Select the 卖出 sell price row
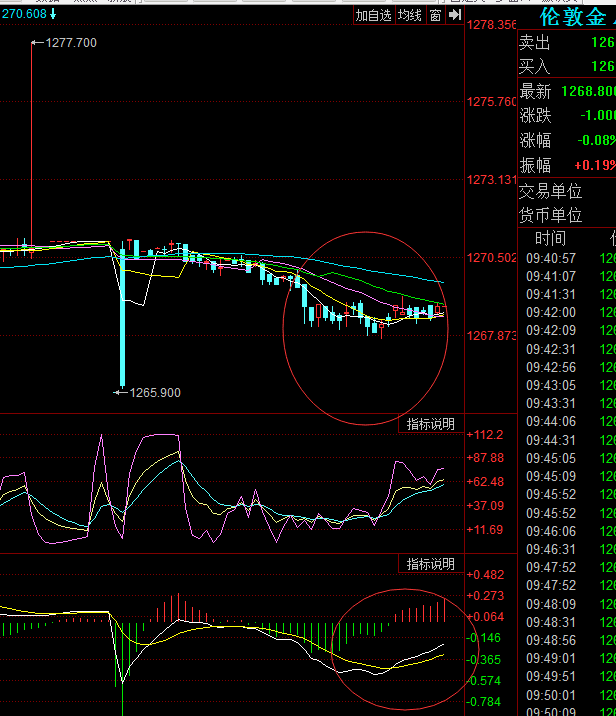 [566, 43]
